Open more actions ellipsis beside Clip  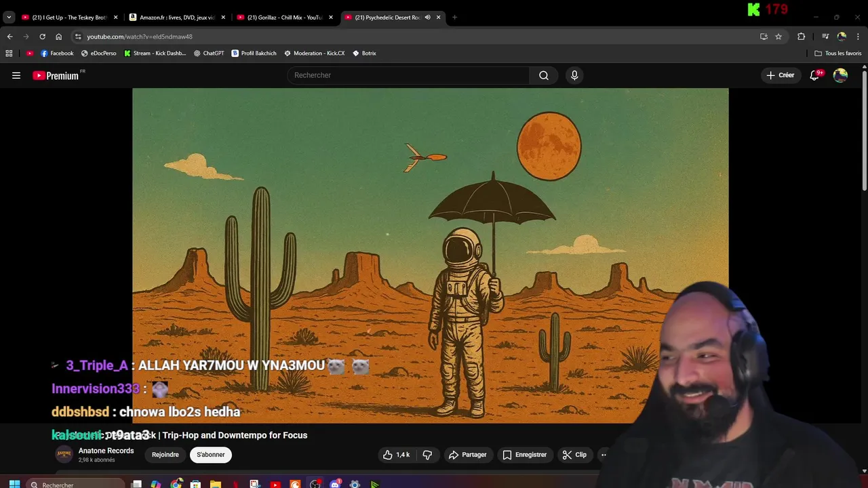point(604,455)
